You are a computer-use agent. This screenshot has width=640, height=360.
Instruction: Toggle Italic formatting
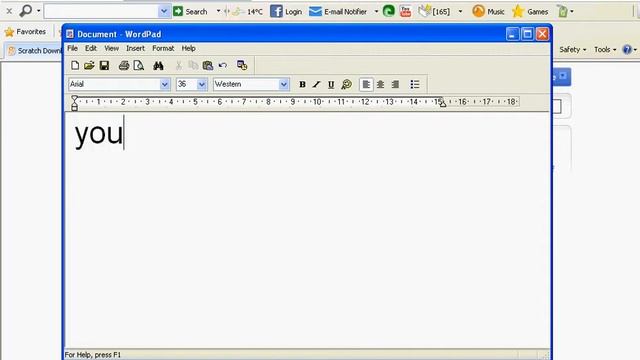(316, 84)
